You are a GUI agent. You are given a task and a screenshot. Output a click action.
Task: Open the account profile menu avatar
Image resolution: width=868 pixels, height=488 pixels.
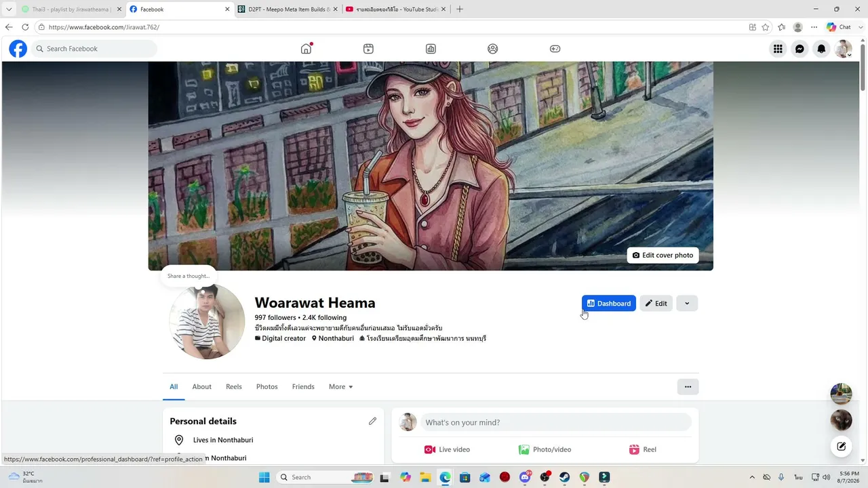point(844,49)
